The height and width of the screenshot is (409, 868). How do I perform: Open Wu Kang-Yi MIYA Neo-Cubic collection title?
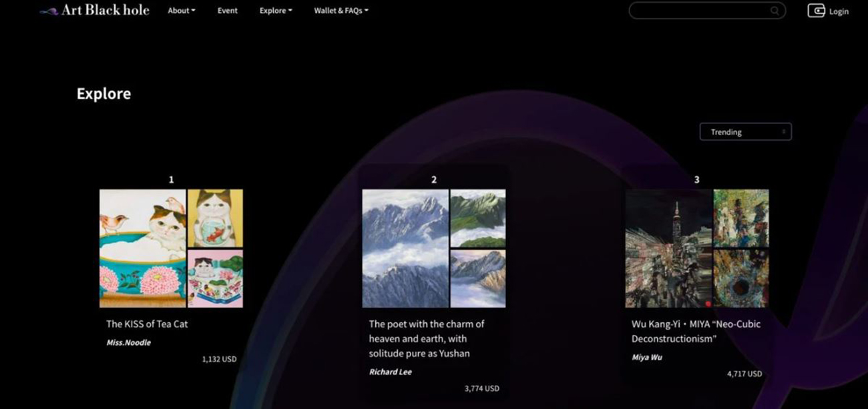click(696, 332)
